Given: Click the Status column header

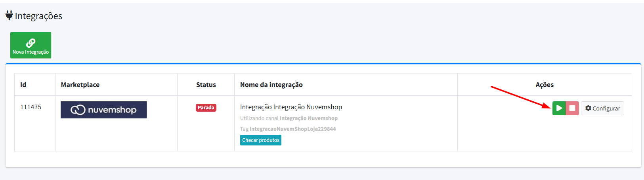Looking at the screenshot, I should click(x=206, y=85).
